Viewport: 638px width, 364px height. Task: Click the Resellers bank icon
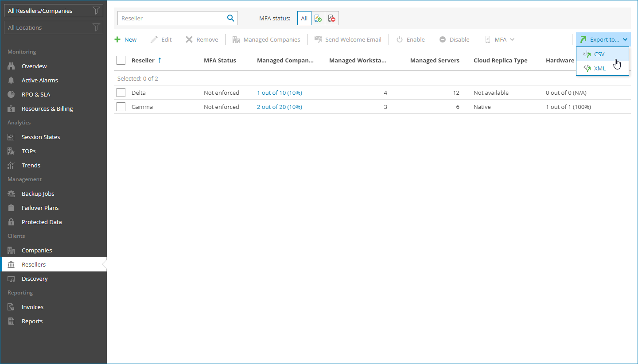click(x=12, y=264)
